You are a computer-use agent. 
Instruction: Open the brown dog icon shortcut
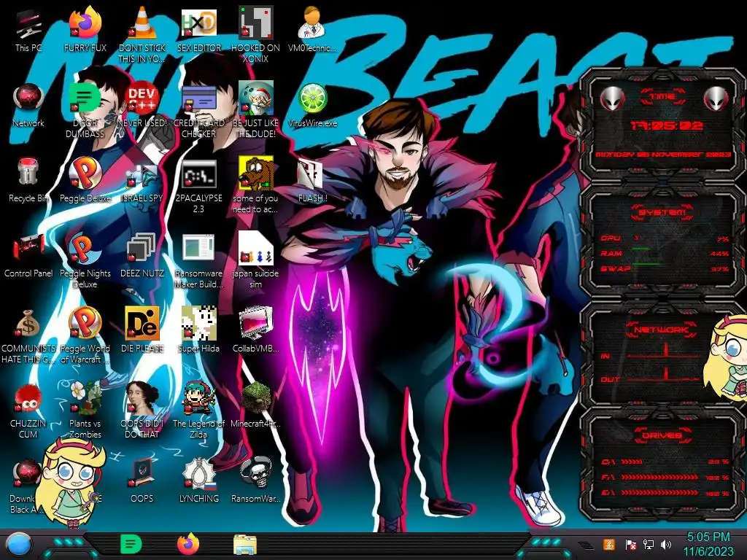pos(255,186)
